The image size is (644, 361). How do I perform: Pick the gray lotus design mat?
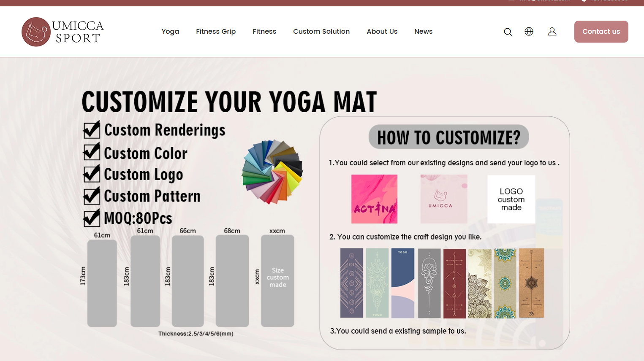(x=429, y=283)
